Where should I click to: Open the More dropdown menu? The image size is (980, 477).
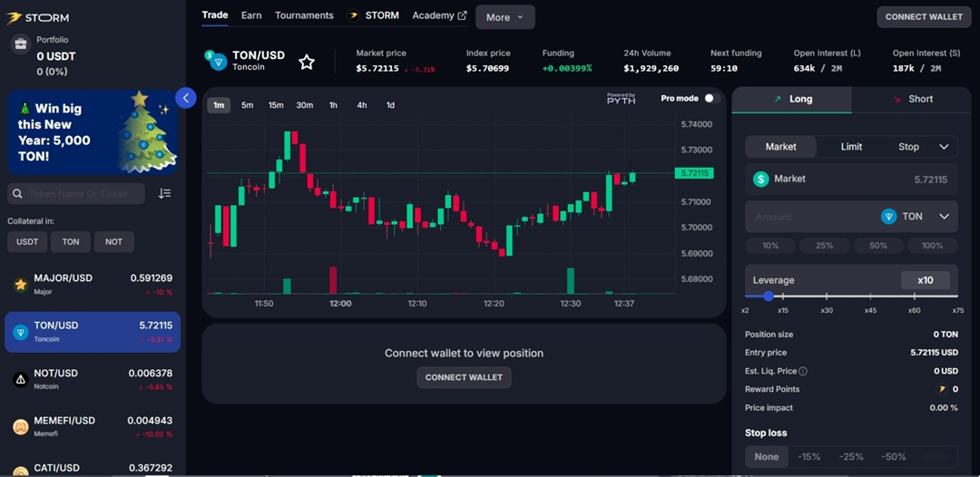click(x=505, y=17)
